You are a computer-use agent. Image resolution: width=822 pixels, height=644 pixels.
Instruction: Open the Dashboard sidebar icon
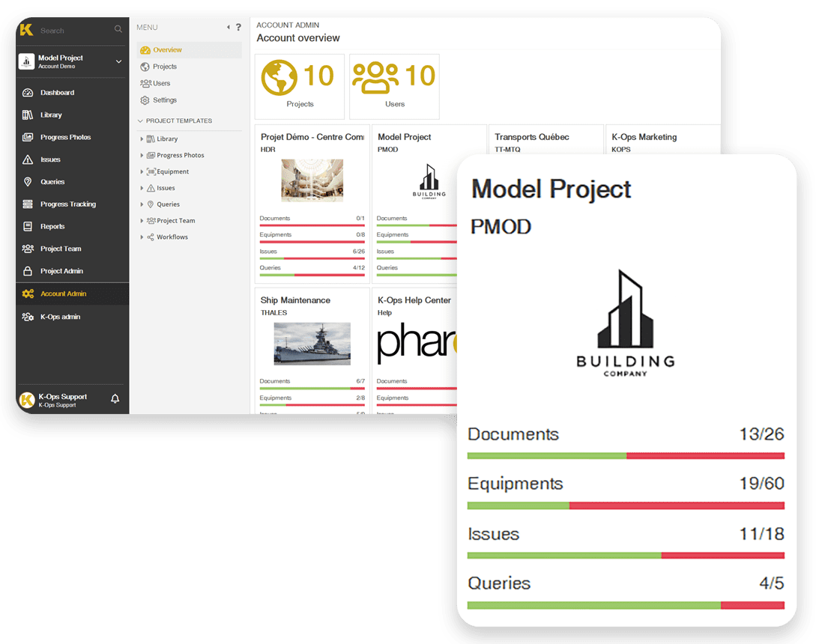click(28, 93)
